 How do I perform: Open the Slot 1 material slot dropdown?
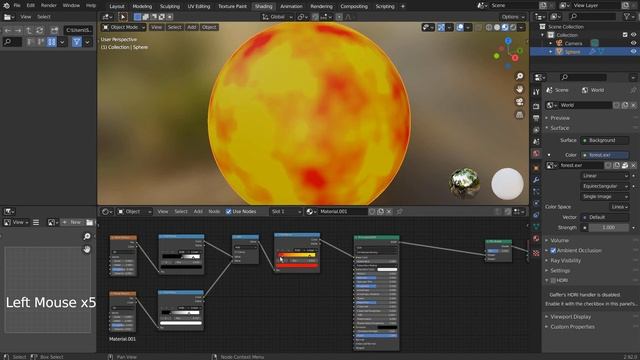pyautogui.click(x=286, y=211)
